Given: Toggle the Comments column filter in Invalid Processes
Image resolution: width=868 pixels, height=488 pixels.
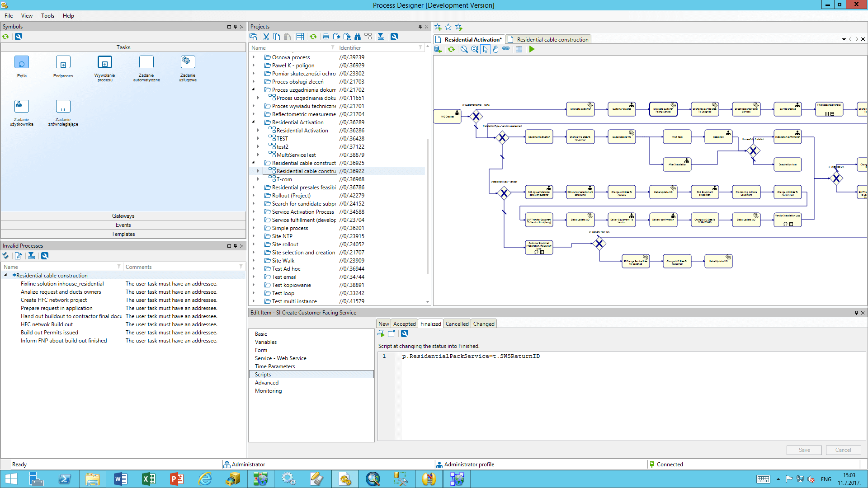Looking at the screenshot, I should [241, 267].
